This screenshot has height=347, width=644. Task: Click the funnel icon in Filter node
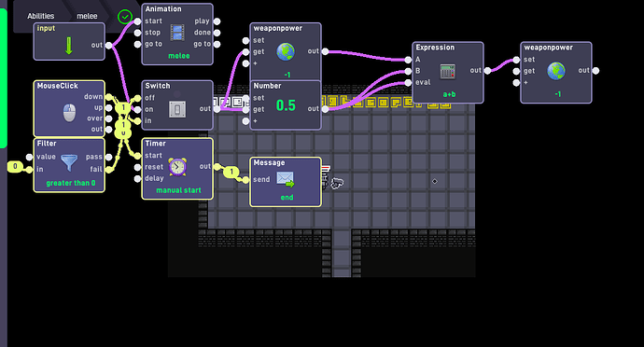(69, 162)
